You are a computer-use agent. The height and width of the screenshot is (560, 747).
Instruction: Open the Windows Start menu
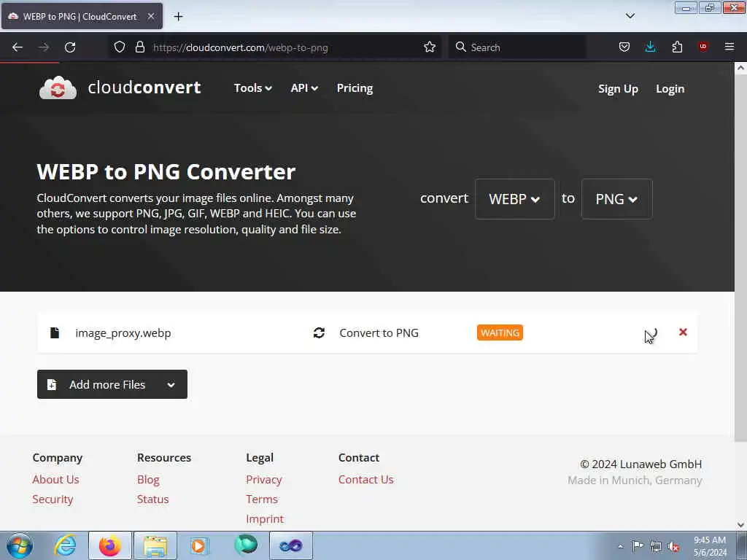pyautogui.click(x=20, y=545)
